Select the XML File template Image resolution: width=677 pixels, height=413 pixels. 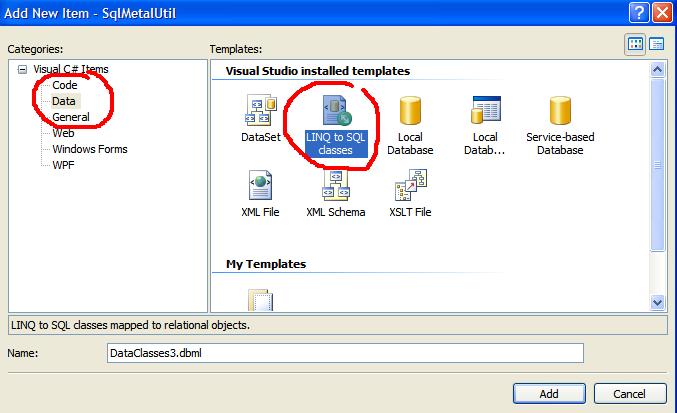260,194
